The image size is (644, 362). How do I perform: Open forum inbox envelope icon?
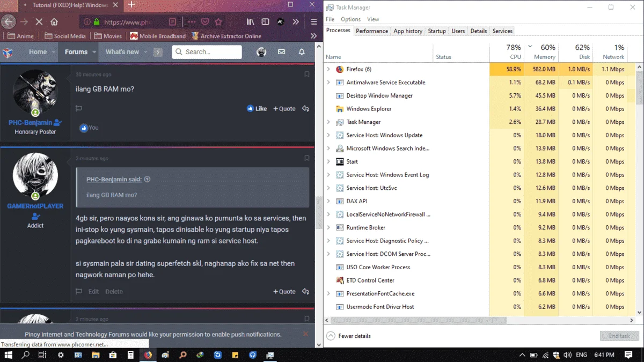pyautogui.click(x=281, y=52)
